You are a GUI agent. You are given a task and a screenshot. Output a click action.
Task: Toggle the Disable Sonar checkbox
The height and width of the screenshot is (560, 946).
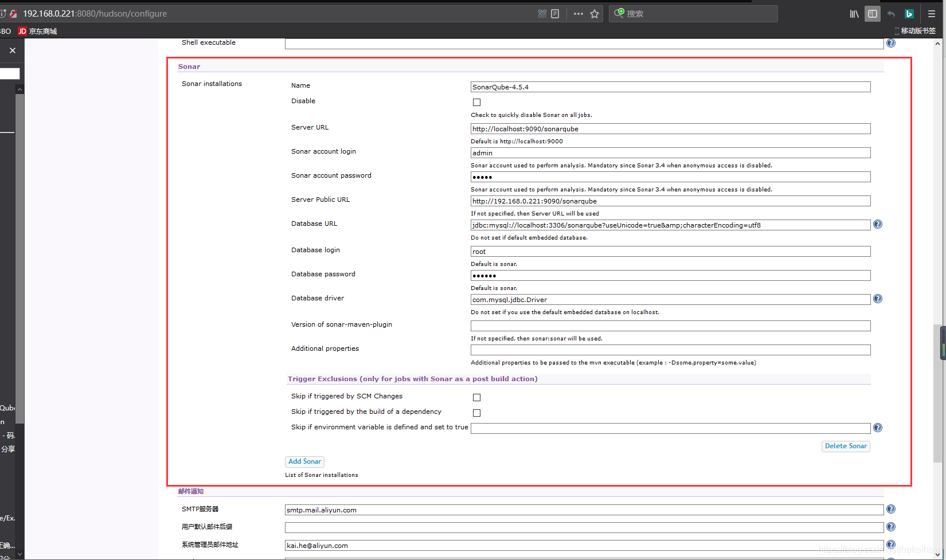click(x=476, y=102)
